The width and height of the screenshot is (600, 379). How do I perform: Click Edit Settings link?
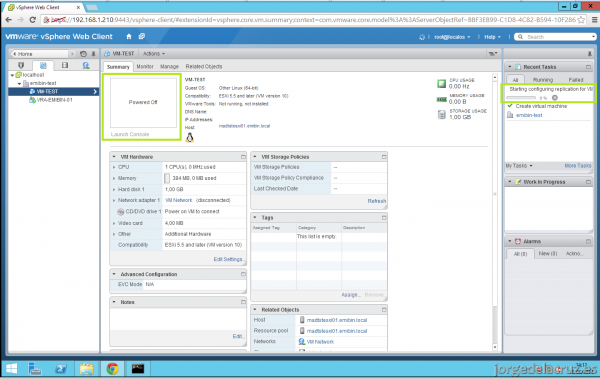click(228, 259)
